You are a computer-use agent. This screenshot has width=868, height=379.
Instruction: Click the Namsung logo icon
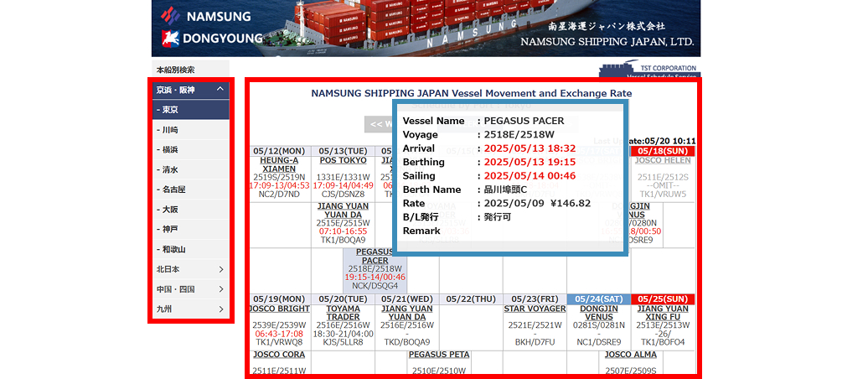coord(171,15)
